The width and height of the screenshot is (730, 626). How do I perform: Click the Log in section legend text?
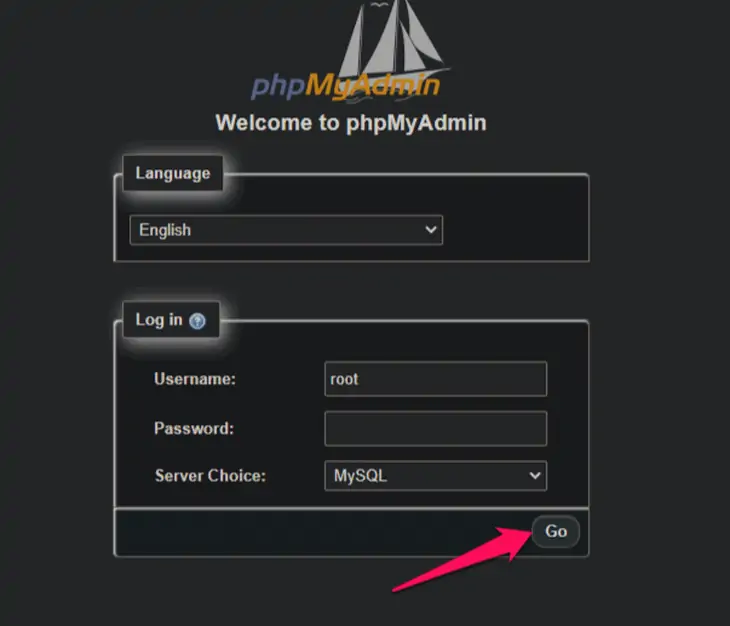click(159, 320)
